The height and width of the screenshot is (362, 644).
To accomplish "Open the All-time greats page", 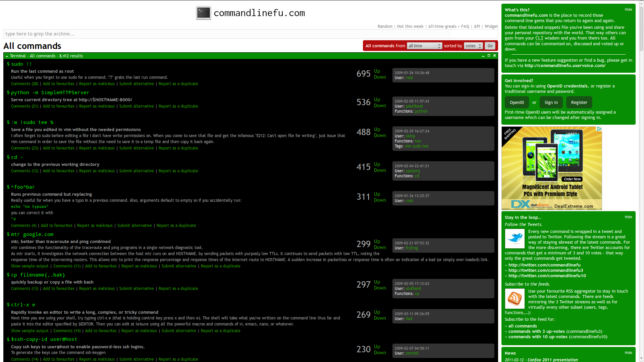I will point(442,26).
